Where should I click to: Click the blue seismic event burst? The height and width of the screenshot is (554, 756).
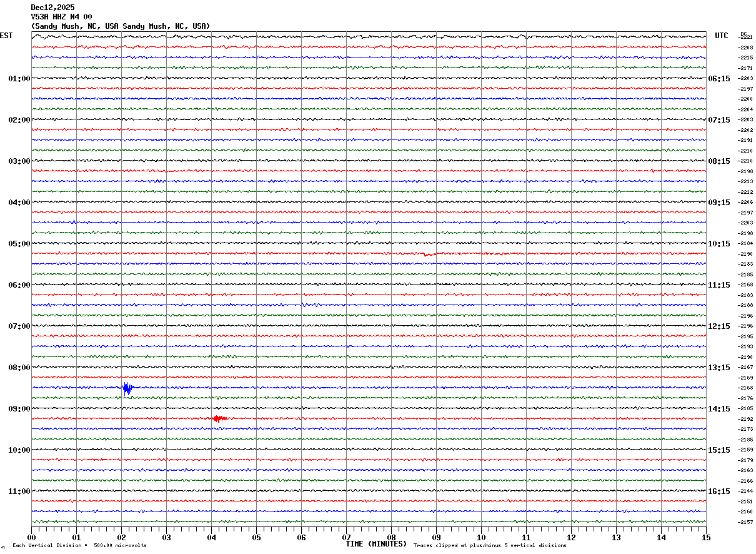(x=127, y=388)
